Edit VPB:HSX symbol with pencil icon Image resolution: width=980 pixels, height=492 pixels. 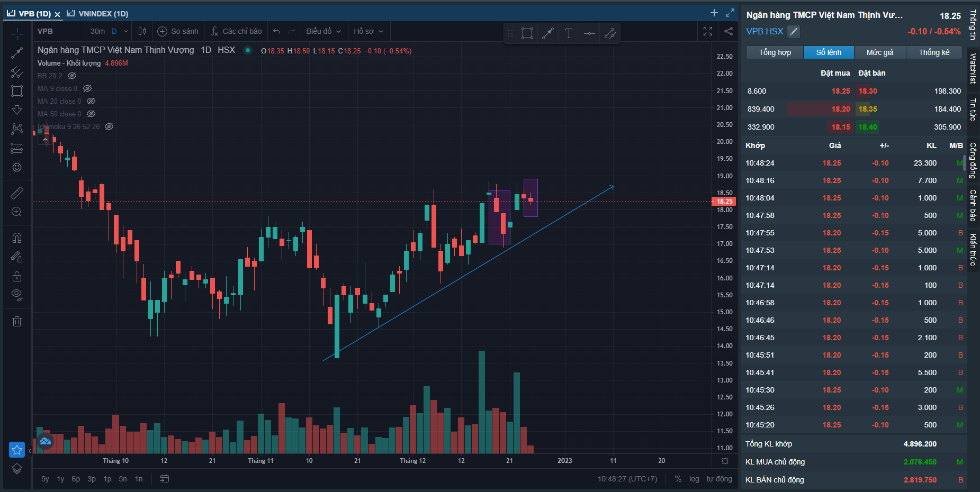pos(794,32)
